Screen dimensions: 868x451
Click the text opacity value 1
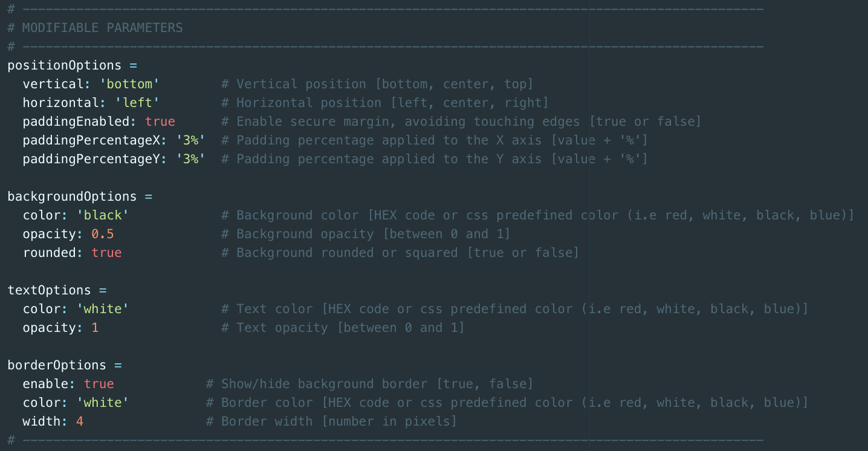click(95, 328)
